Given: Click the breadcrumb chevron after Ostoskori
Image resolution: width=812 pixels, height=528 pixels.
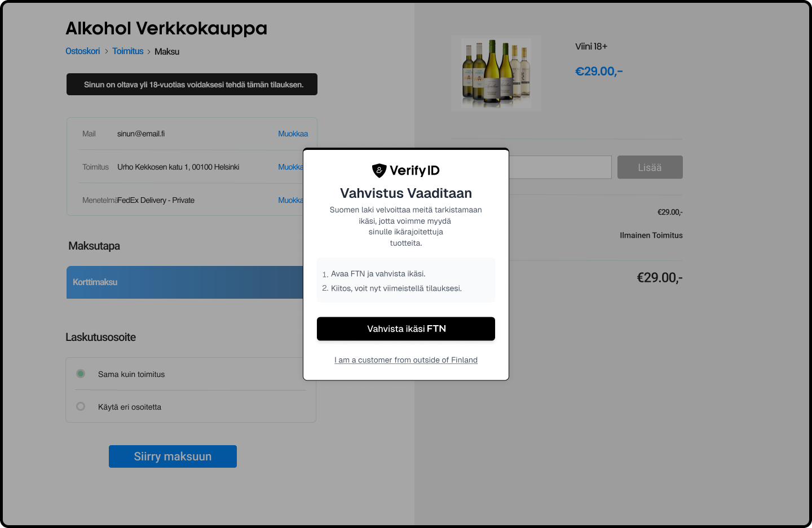Looking at the screenshot, I should 106,51.
